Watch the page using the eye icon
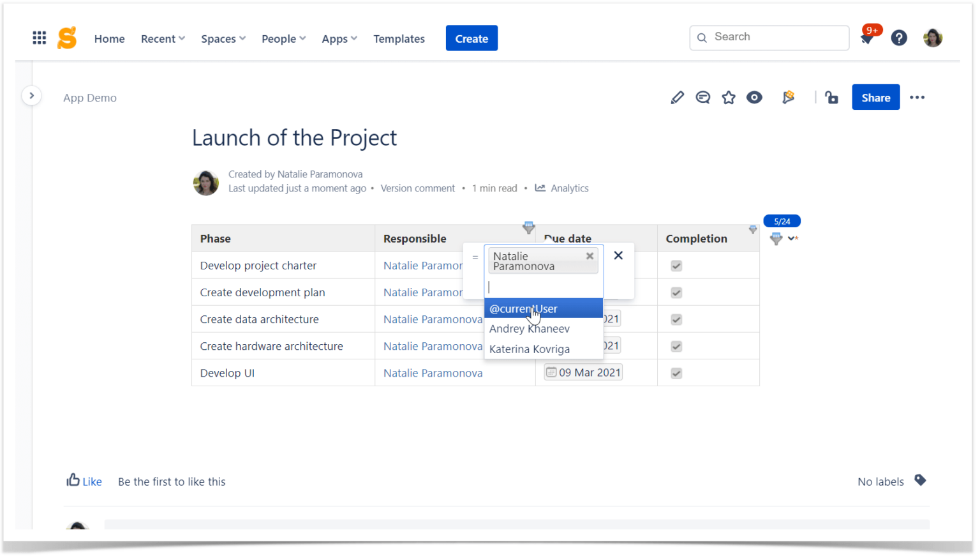 point(754,97)
